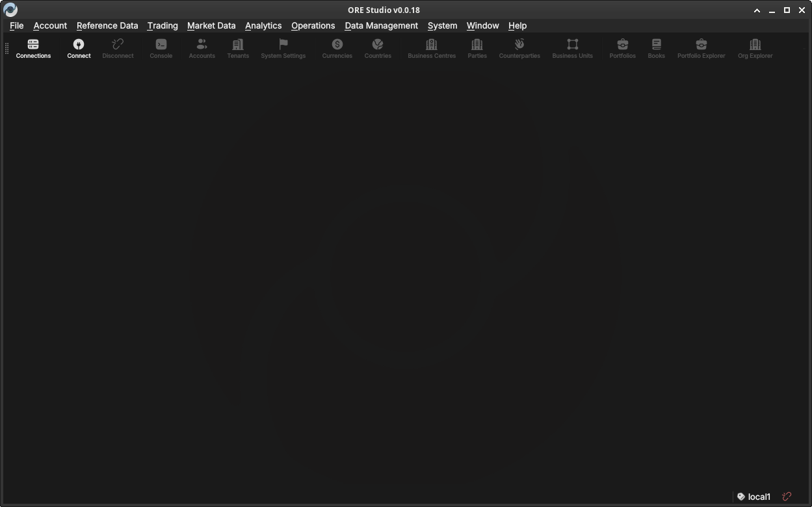Image resolution: width=812 pixels, height=507 pixels.
Task: Close the ORE Studio window
Action: (802, 10)
